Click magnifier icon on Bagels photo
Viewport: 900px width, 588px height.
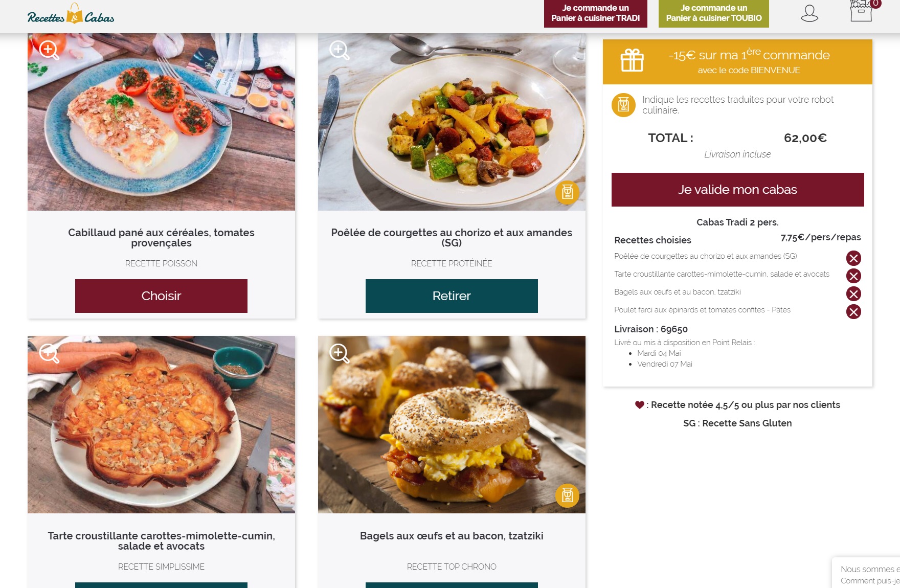click(x=340, y=353)
